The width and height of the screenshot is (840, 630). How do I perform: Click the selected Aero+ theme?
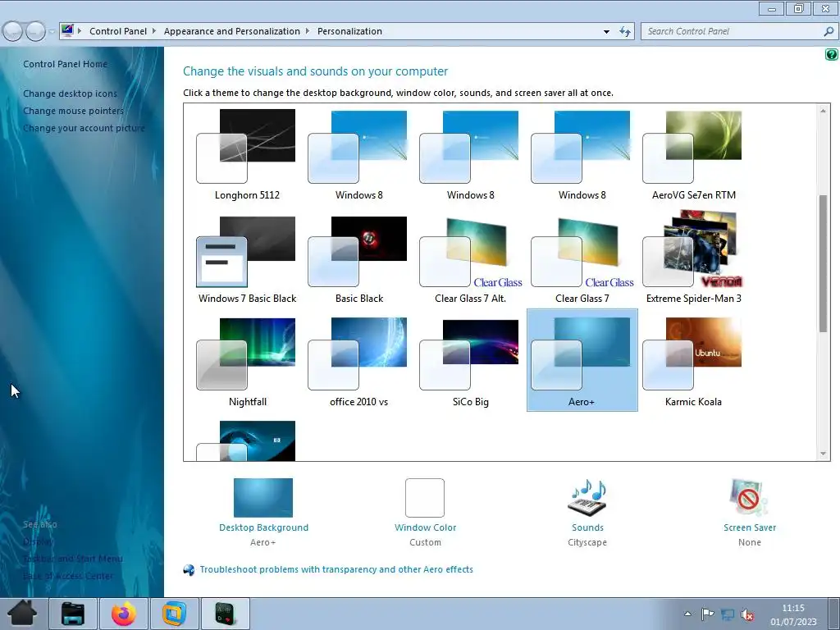pos(582,360)
